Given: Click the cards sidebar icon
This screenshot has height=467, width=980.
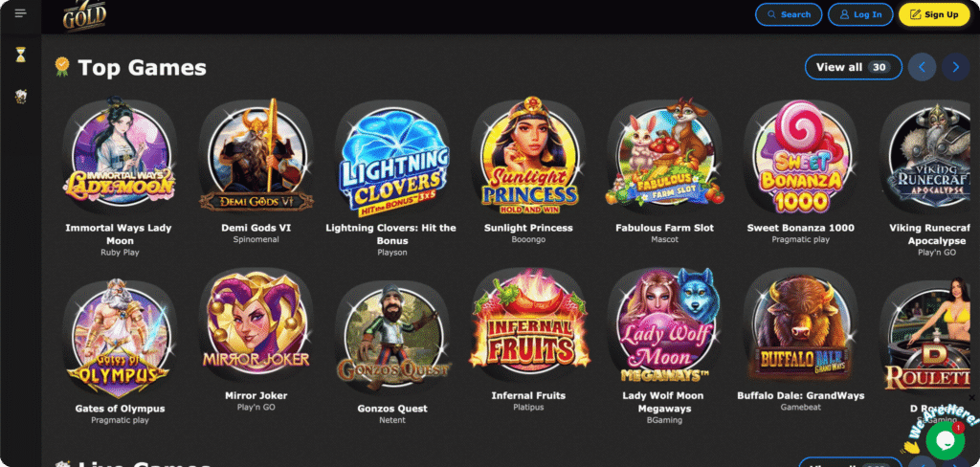Looking at the screenshot, I should (21, 97).
